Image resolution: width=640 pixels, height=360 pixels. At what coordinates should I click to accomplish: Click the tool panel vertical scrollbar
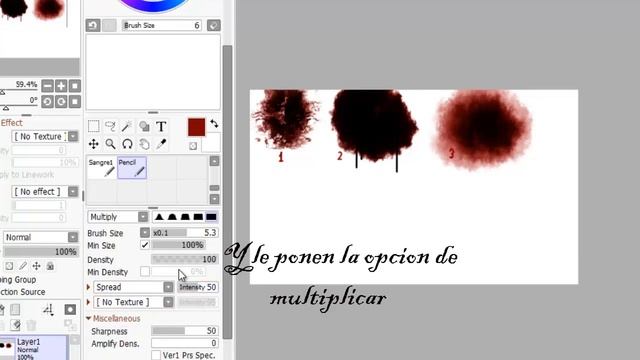pyautogui.click(x=227, y=192)
